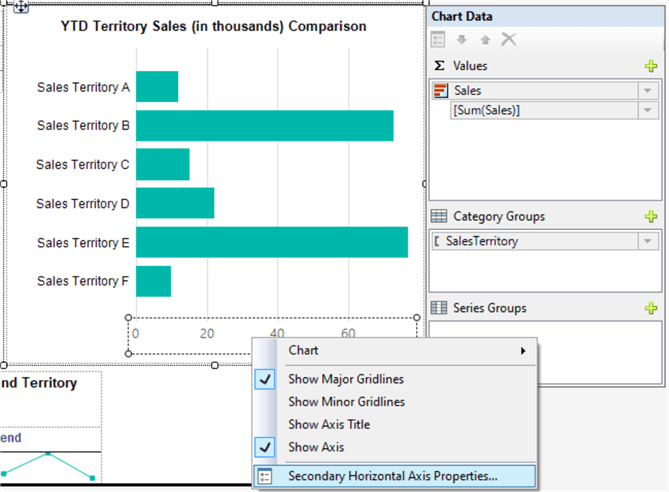Open the SalesTerritory group dropdown
Viewport: 669px width, 492px height.
click(x=648, y=241)
